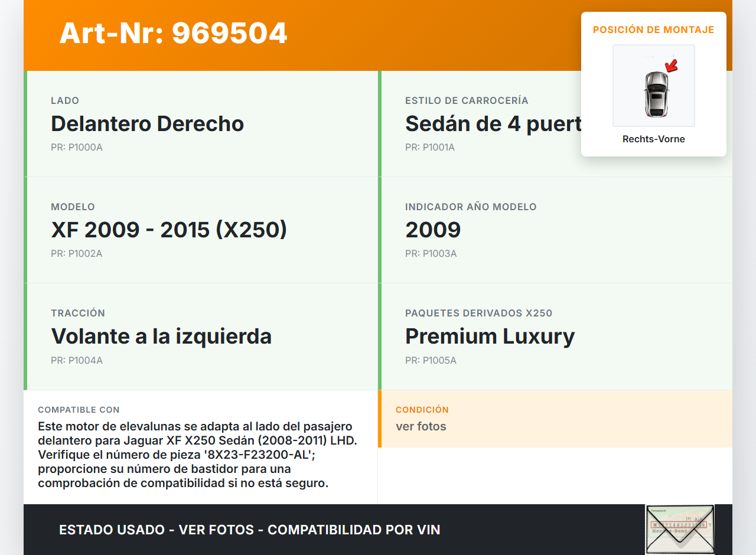756x555 pixels.
Task: Select the Delantero Derecho value
Action: 148,124
